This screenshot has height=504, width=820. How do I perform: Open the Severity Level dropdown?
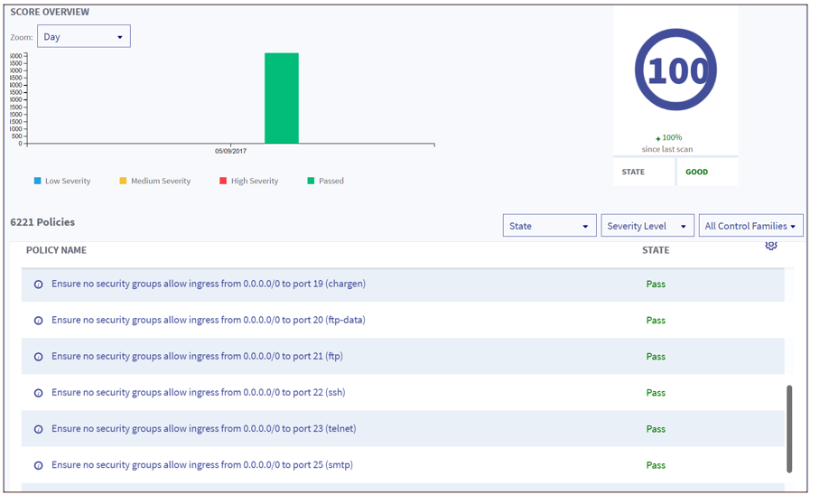(647, 226)
